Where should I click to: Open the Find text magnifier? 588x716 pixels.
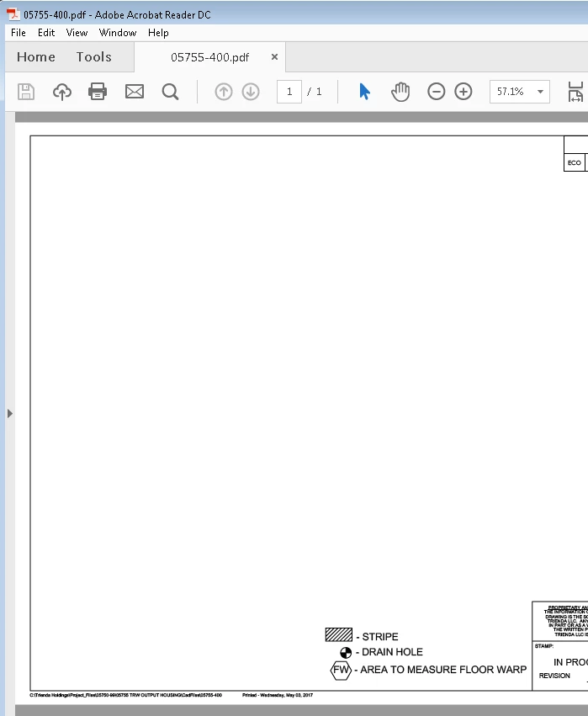(170, 92)
